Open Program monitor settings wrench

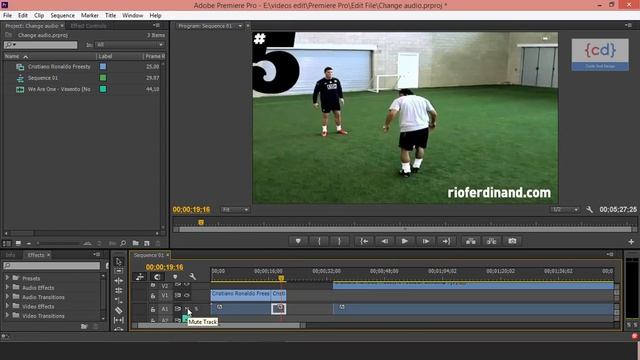589,209
